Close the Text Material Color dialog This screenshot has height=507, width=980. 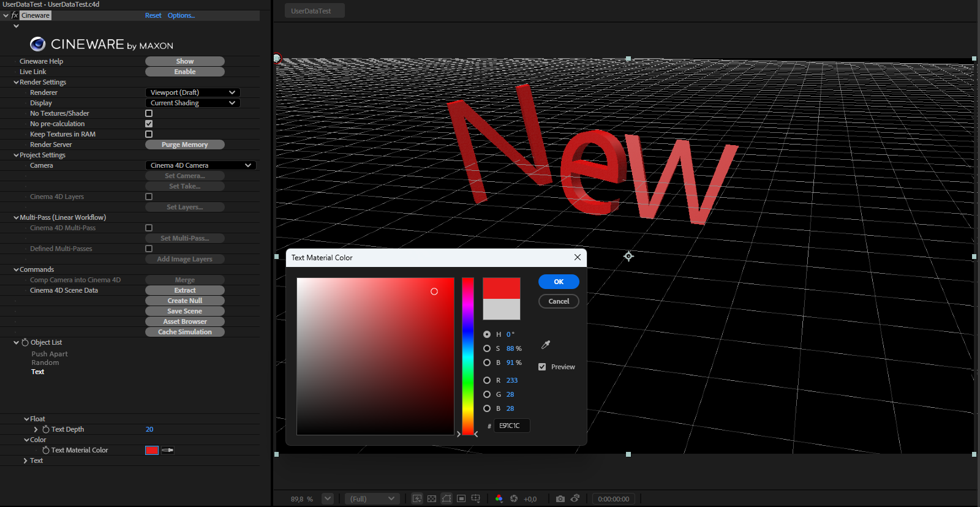578,257
